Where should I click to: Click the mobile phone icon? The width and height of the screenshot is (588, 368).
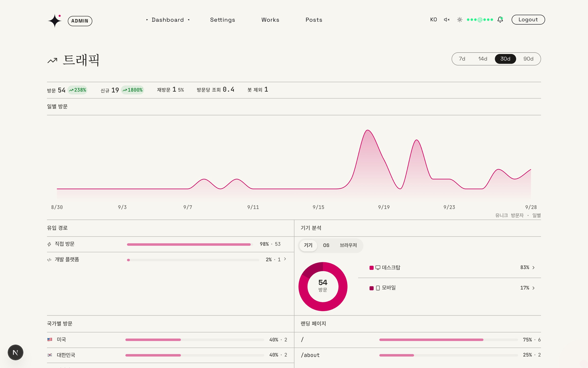pos(378,288)
